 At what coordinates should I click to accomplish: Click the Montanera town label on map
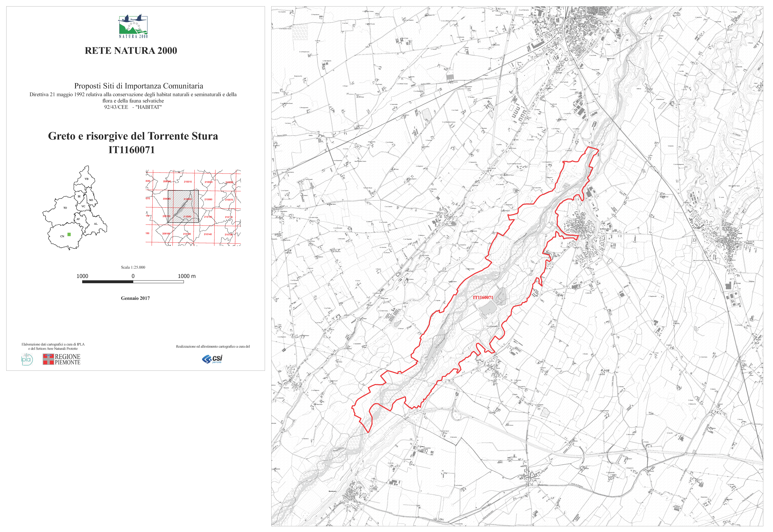coord(333,491)
